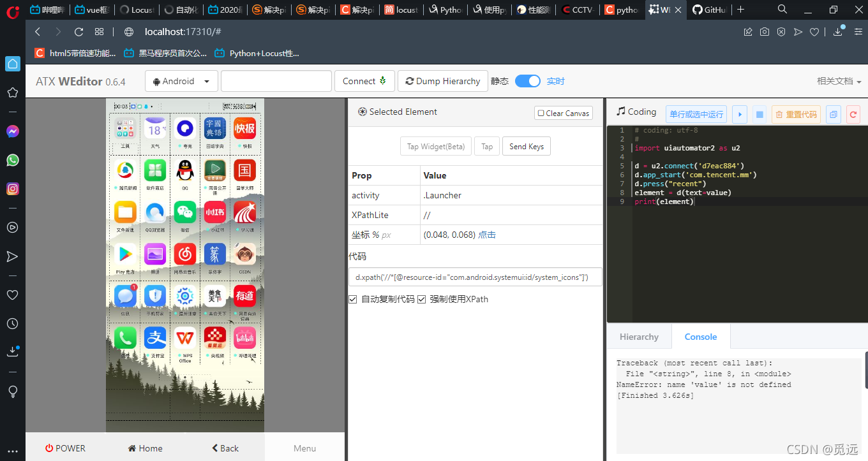
Task: Click the .Launcher activity value
Action: (x=442, y=195)
